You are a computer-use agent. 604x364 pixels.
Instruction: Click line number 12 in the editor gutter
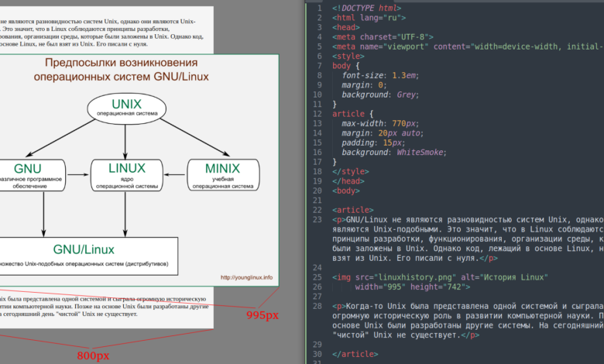tap(315, 104)
